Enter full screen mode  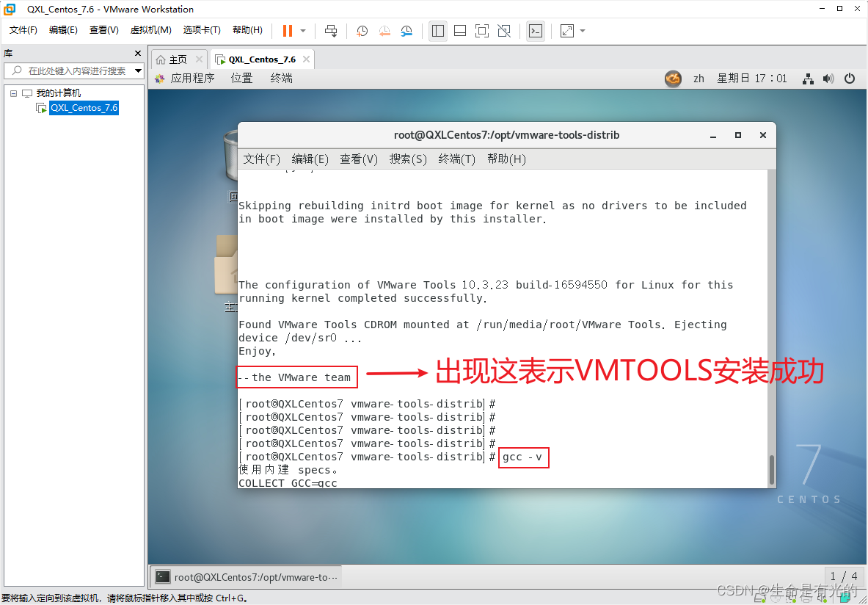coord(482,31)
